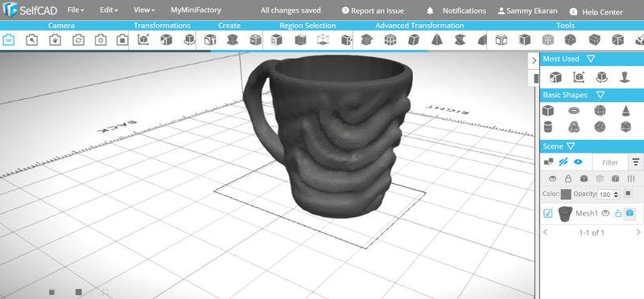Screen dimensions: 644x299
Task: Select the skew advanced transformation icon
Action: (x=414, y=40)
